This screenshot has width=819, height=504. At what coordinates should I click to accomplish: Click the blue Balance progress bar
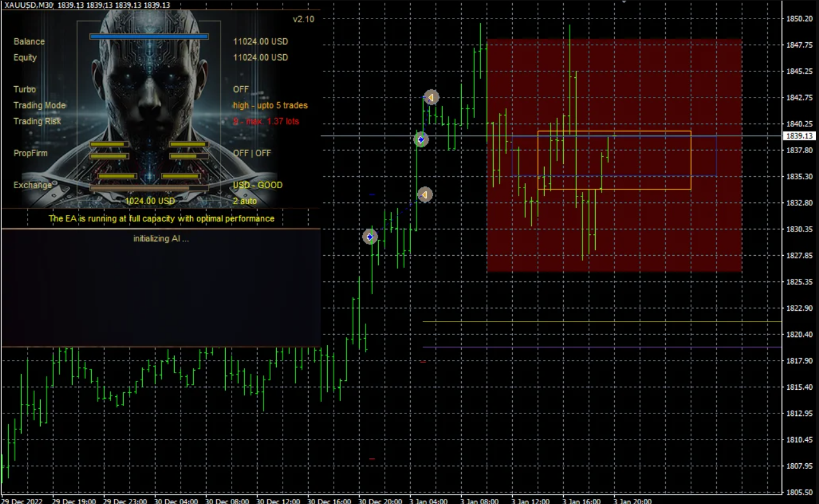point(149,37)
